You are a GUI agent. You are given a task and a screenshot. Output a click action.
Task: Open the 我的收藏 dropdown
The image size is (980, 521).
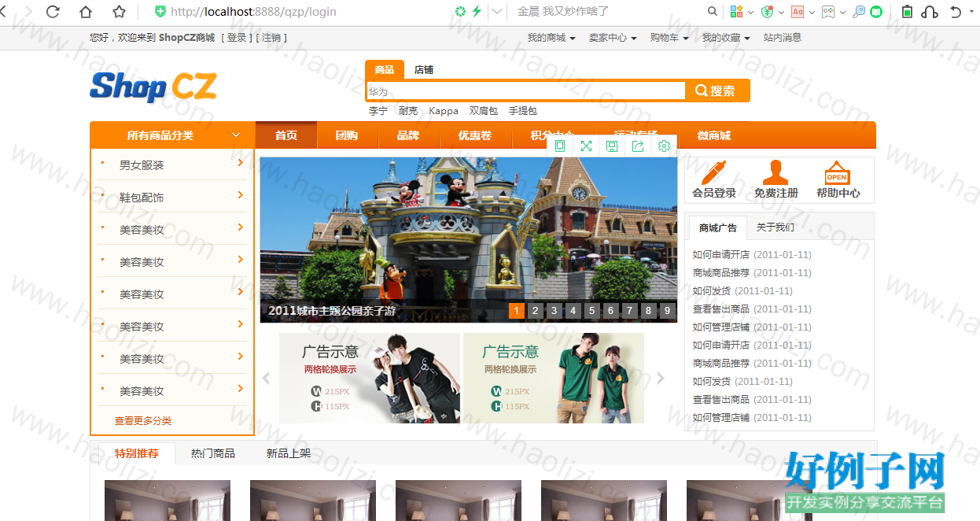pos(726,38)
